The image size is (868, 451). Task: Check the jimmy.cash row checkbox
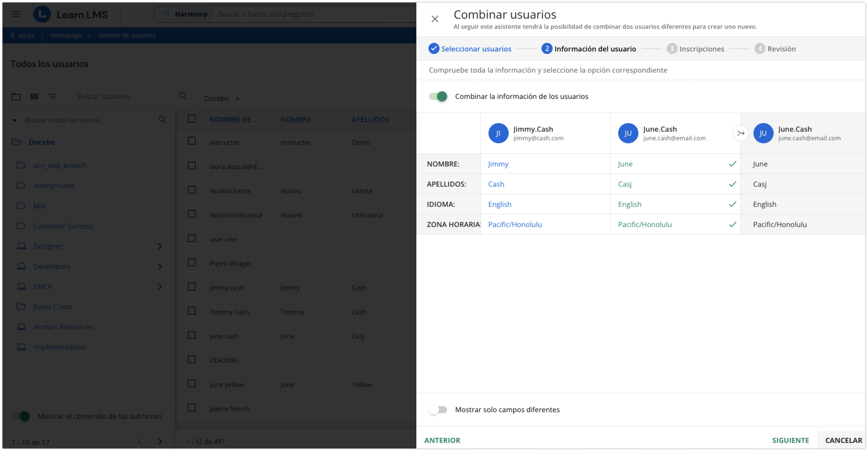(192, 287)
